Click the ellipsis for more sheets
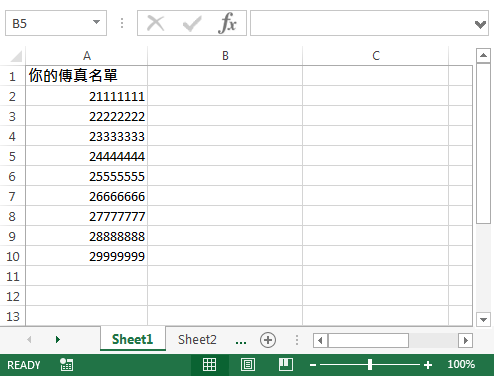Screen dimensions: 494x377 click(241, 341)
